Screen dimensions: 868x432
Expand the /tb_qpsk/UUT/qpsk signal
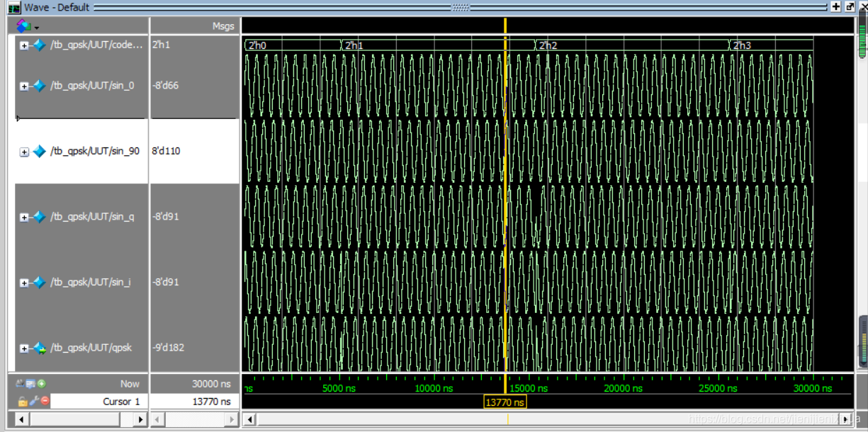click(x=24, y=348)
